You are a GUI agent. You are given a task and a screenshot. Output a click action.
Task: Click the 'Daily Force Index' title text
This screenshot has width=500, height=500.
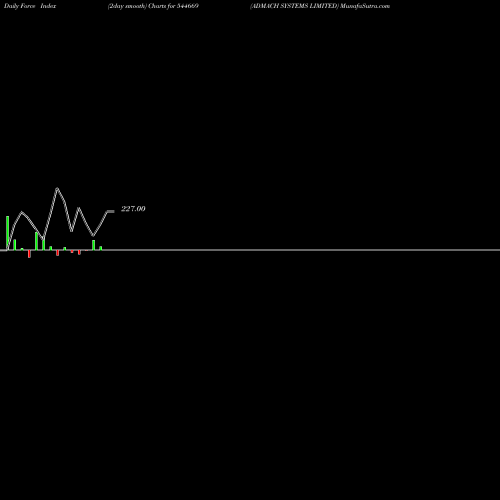[30, 6]
